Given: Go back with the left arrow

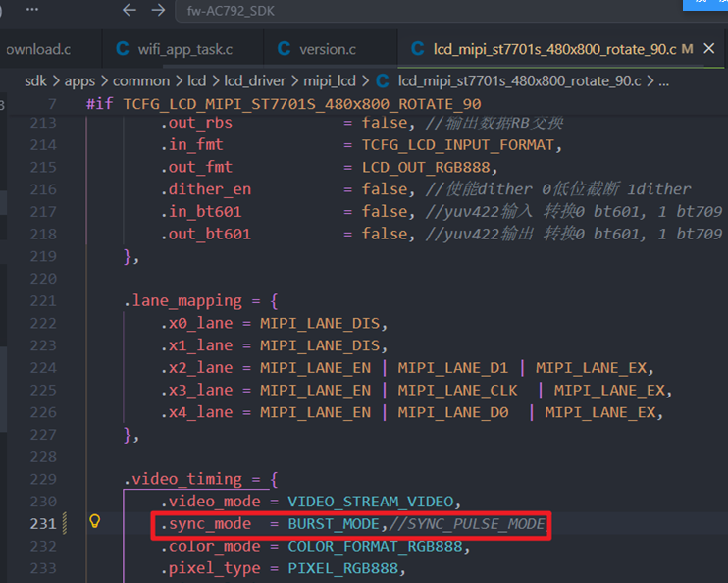Looking at the screenshot, I should point(130,10).
